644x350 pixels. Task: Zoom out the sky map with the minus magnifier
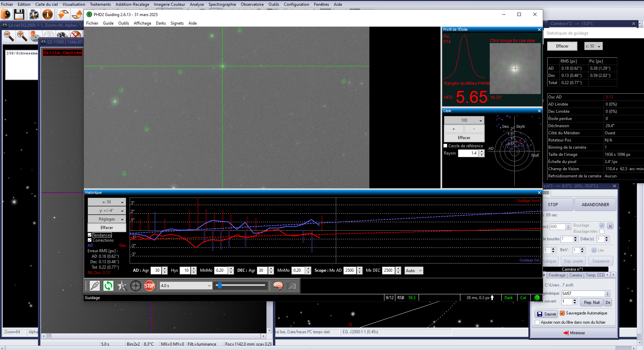(9, 36)
